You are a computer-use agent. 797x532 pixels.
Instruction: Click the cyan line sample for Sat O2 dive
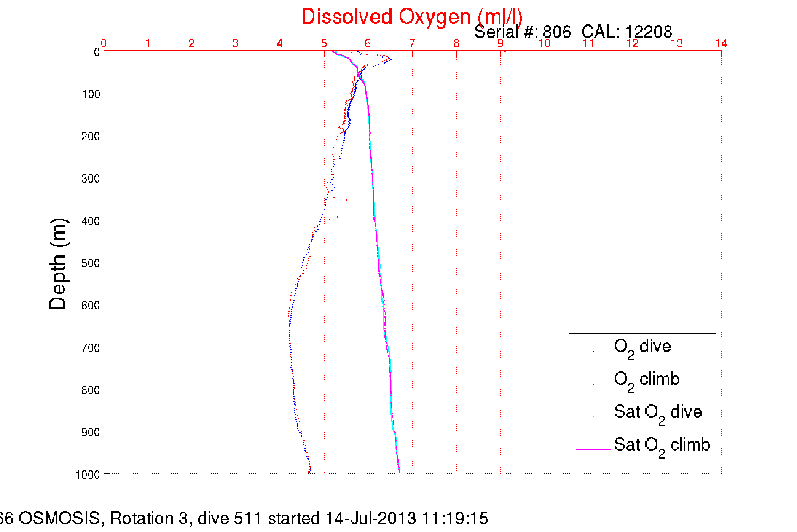(593, 417)
